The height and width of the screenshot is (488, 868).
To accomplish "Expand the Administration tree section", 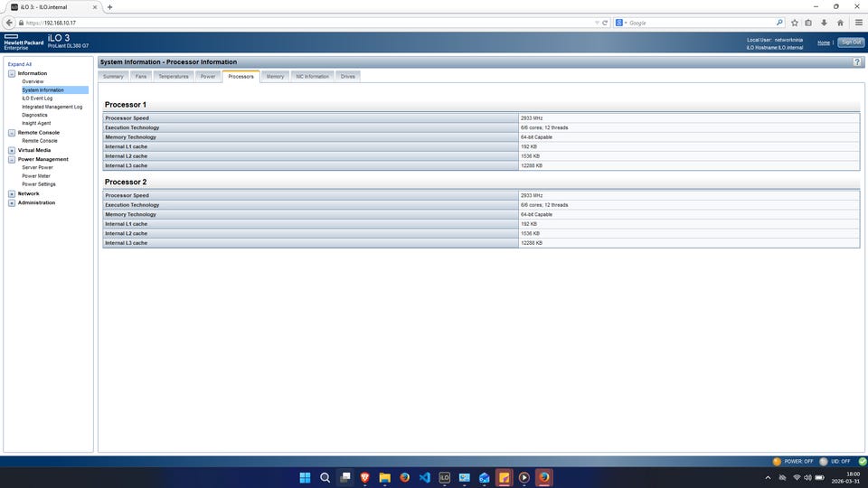I will (12, 202).
